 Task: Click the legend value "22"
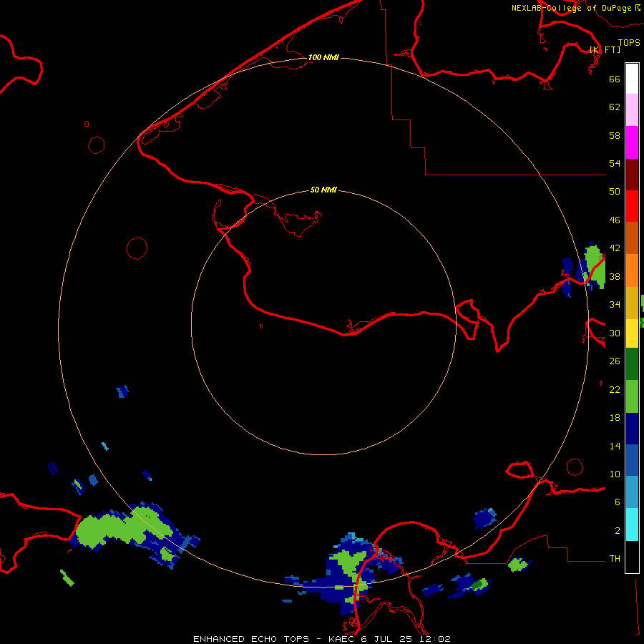coord(615,390)
